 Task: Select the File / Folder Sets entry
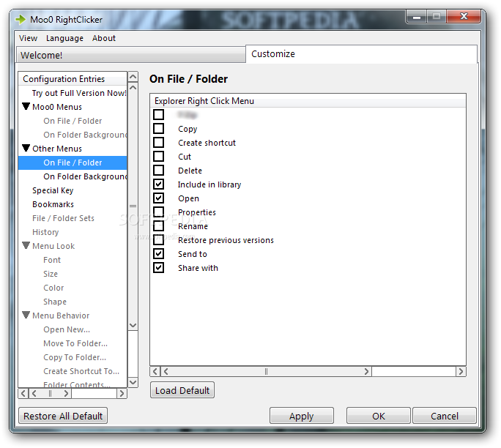point(63,218)
